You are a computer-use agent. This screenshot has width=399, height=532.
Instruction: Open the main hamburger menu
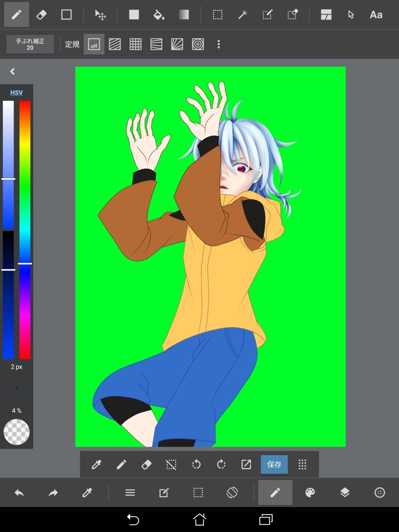[x=130, y=493]
